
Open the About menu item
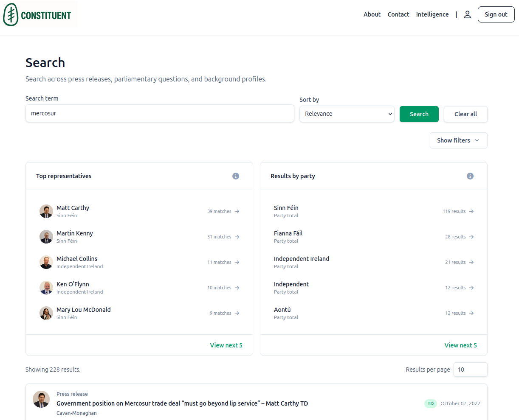(x=372, y=14)
